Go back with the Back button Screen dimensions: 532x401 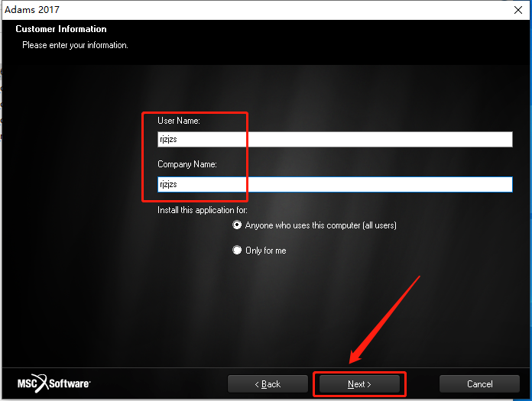[x=268, y=384]
